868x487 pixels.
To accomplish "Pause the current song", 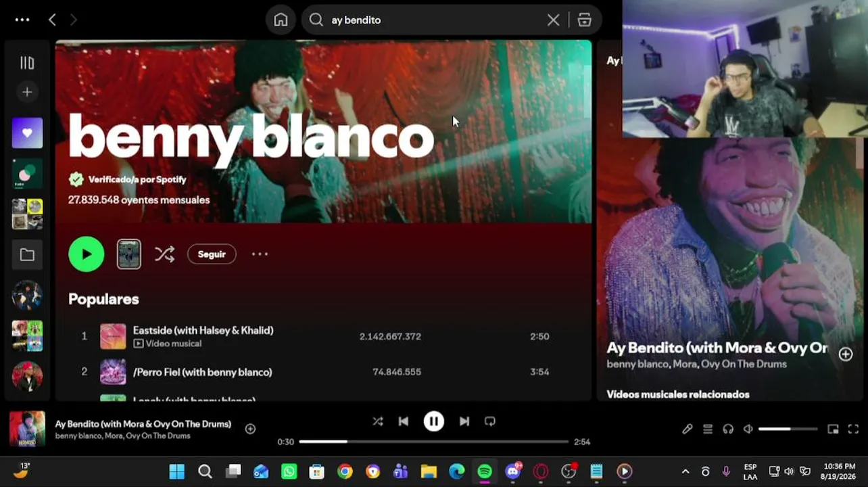I will 434,421.
